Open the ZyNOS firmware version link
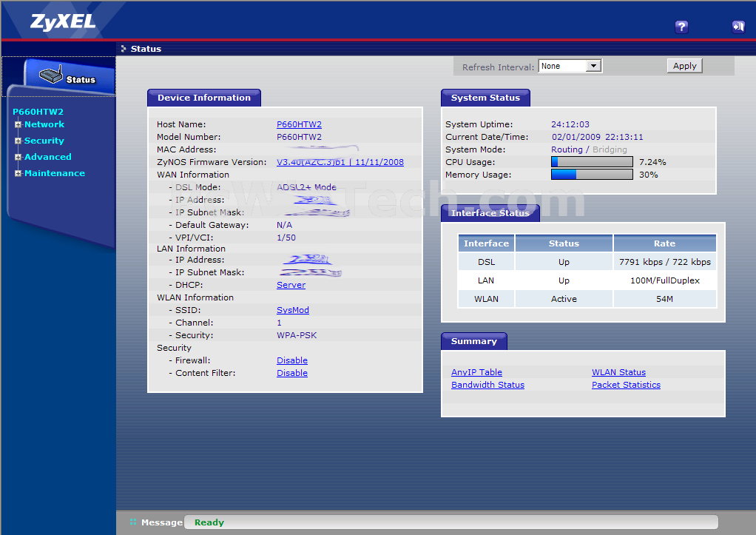The image size is (756, 535). 340,162
